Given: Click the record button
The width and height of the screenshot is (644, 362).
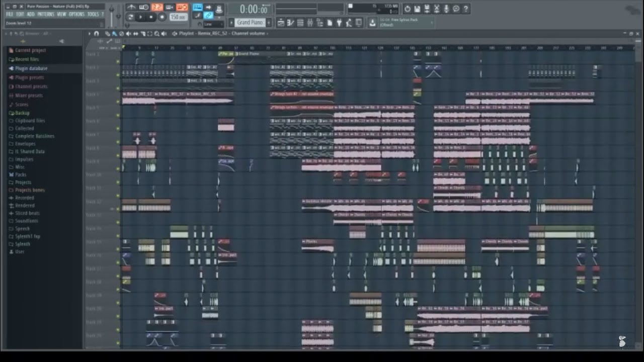Looking at the screenshot, I should click(x=162, y=17).
